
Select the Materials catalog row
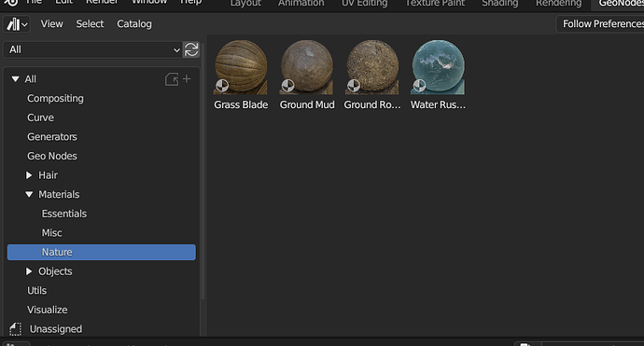(x=102, y=195)
